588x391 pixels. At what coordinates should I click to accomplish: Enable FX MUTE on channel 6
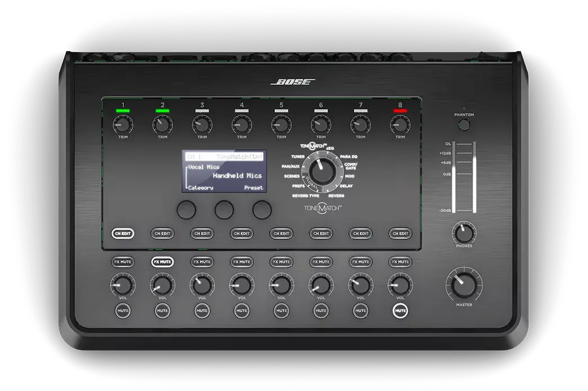point(321,262)
